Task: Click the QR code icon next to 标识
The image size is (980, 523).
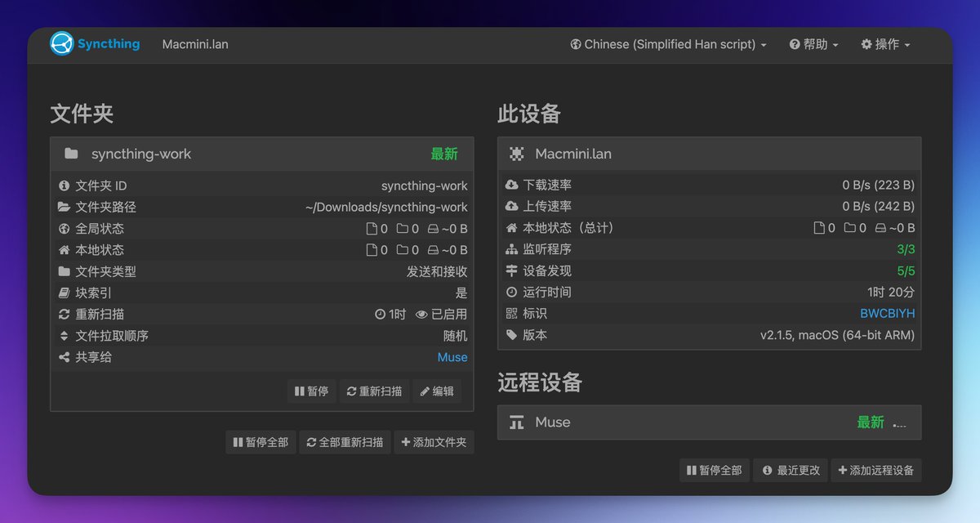Action: click(x=512, y=314)
